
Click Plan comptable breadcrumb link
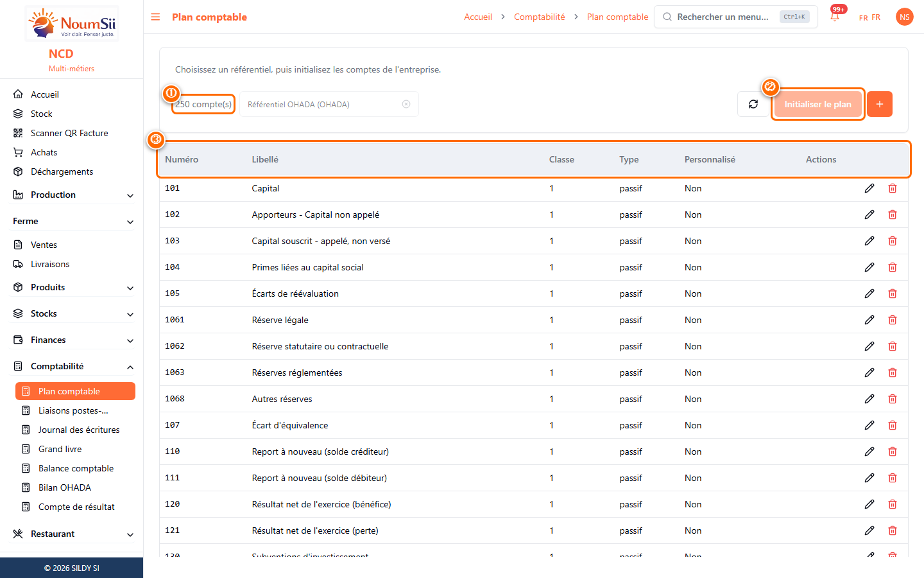(x=617, y=17)
